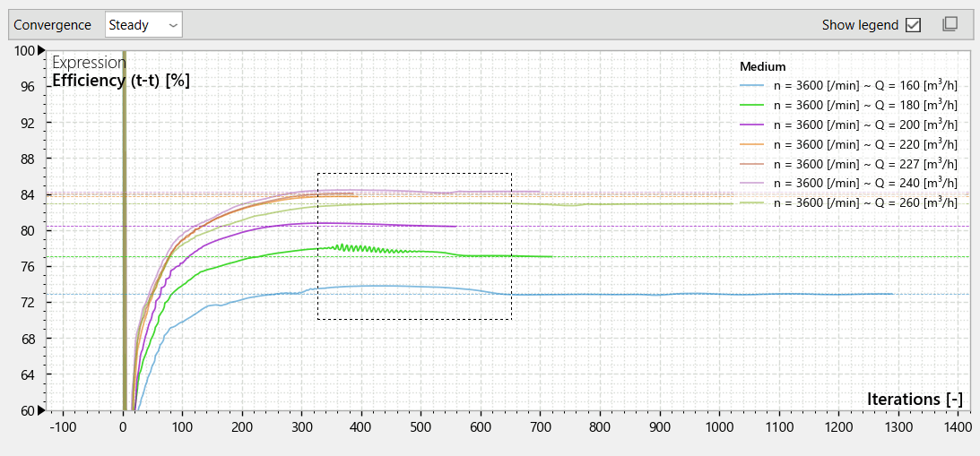Viewport: 980px width, 456px height.
Task: Click the top axis limit arrow at 100
Action: pos(42,50)
